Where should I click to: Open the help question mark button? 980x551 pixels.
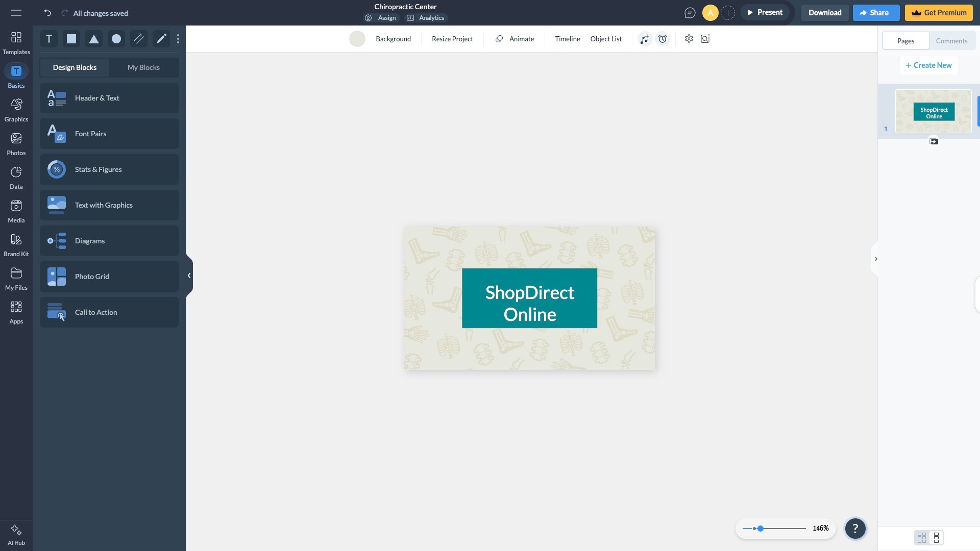855,529
